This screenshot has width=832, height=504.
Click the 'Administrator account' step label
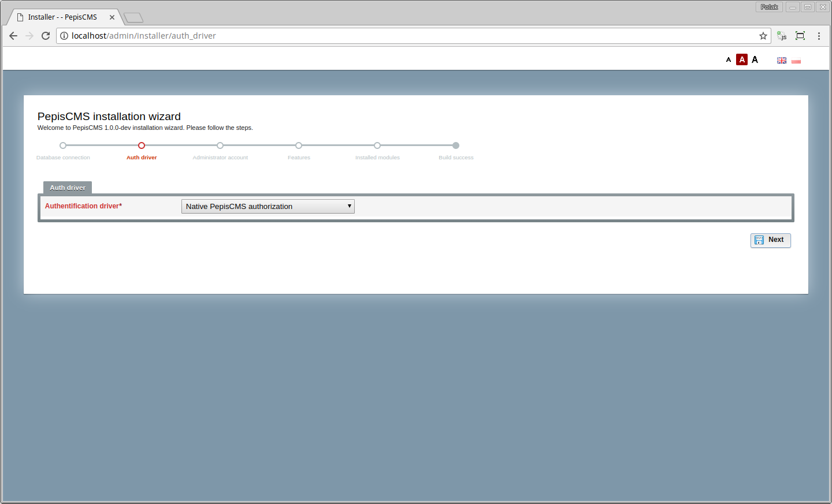(x=220, y=158)
